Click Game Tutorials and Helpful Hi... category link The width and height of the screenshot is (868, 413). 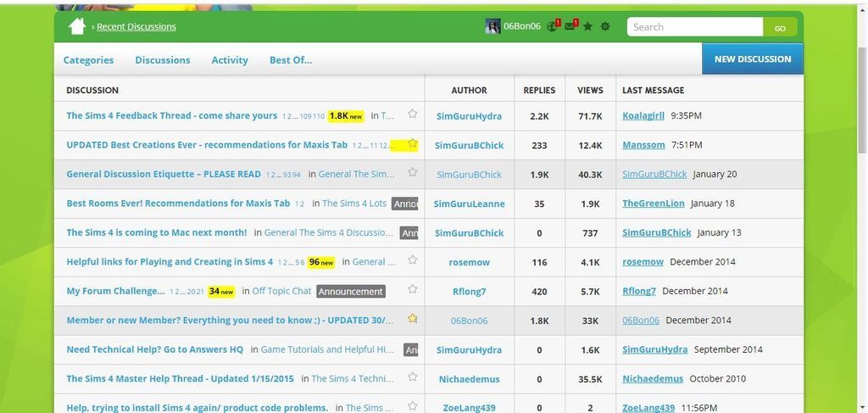[x=328, y=349]
